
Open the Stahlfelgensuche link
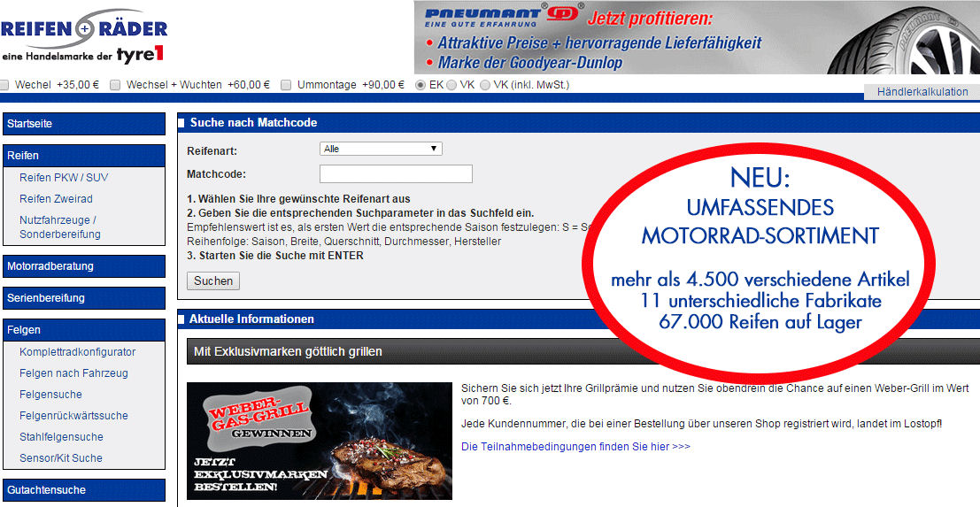61,436
